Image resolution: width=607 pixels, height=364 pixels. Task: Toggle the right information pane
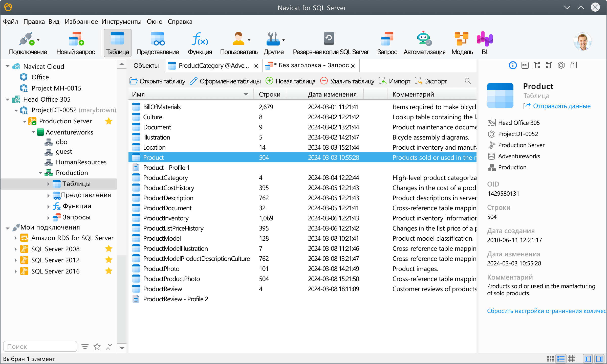pyautogui.click(x=599, y=359)
